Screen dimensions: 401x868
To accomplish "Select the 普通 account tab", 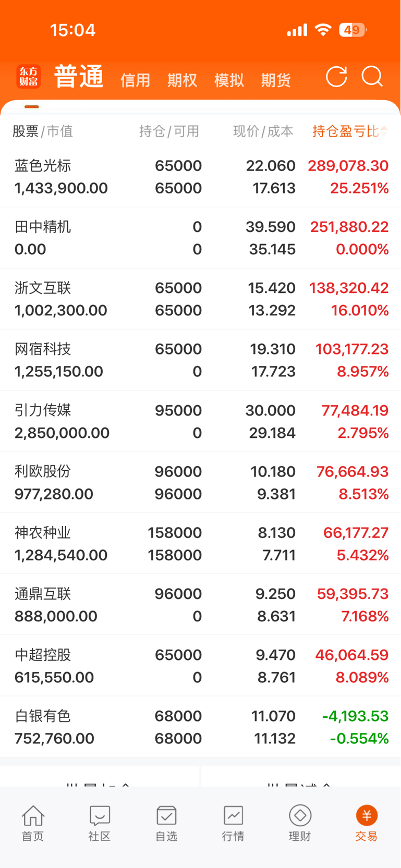I will point(79,77).
